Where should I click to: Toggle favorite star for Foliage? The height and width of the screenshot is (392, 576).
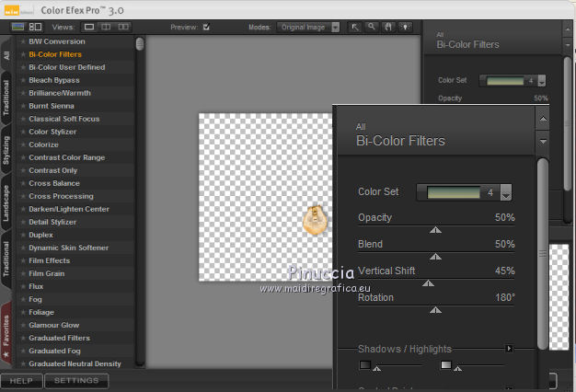coord(23,312)
